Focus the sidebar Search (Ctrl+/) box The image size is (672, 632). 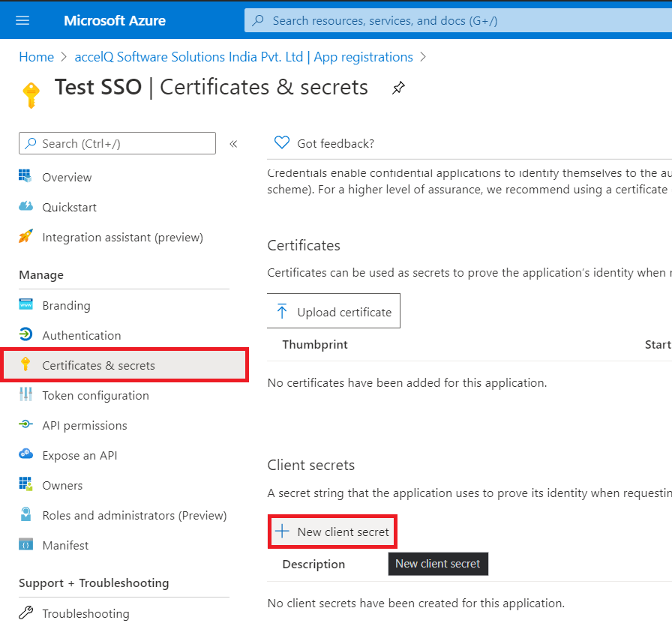point(117,143)
